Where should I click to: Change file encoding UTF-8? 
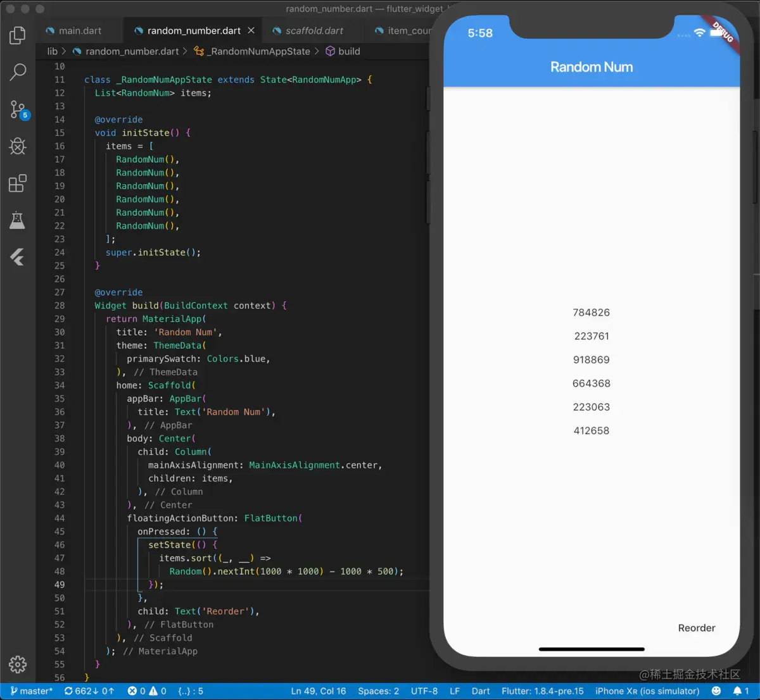coord(424,691)
